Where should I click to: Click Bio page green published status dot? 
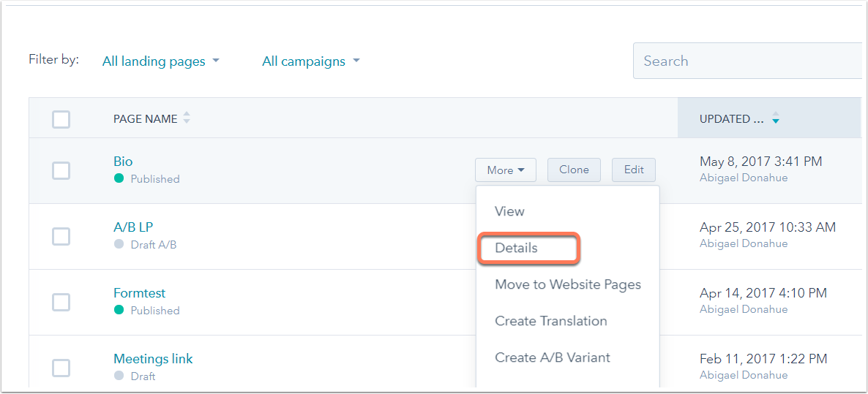119,178
